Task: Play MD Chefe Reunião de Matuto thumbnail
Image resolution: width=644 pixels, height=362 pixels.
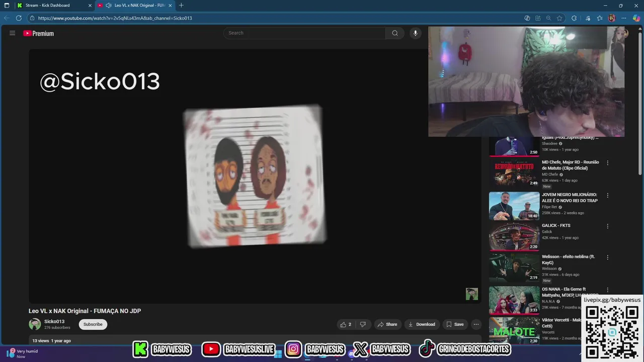Action: pos(514,173)
